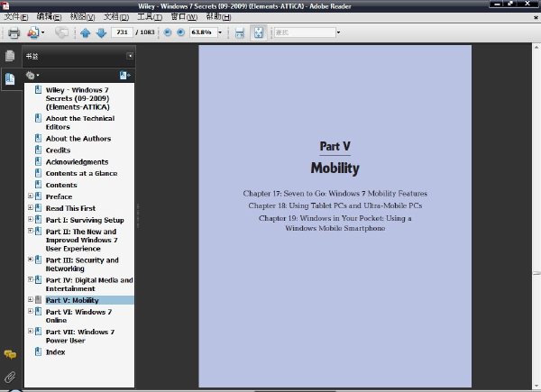Expand Part I: Surviving Setup
Viewport: 541px width, 392px height.
[x=31, y=219]
